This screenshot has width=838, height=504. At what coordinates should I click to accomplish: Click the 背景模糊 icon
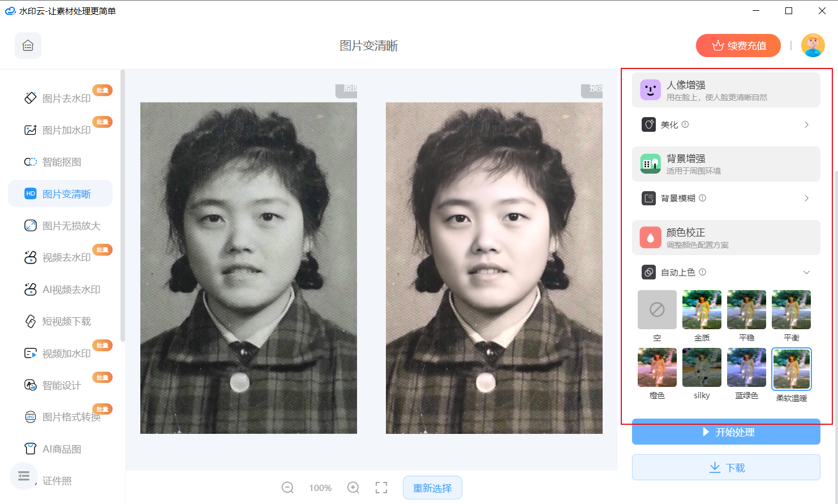click(x=649, y=198)
